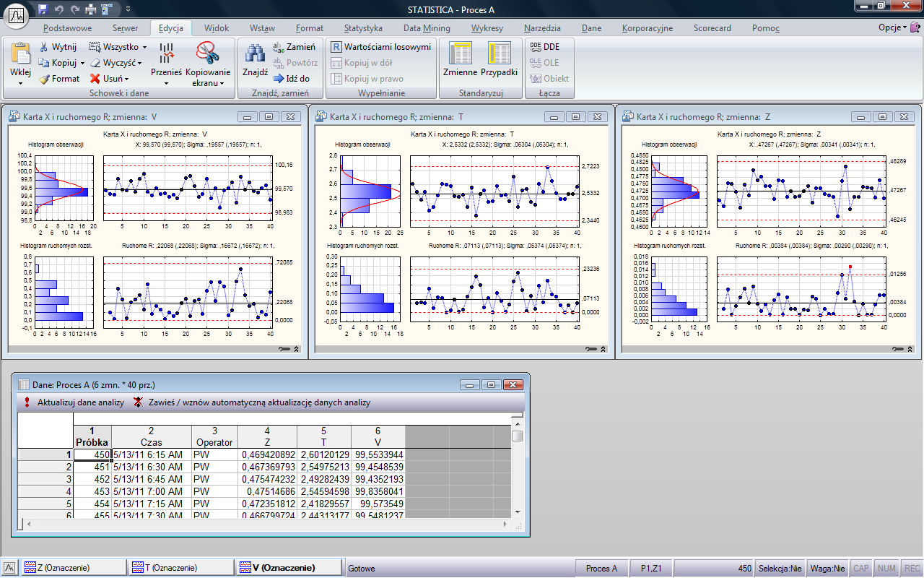The image size is (924, 578).
Task: Toggle the CAP indicator in status bar
Action: pos(861,568)
